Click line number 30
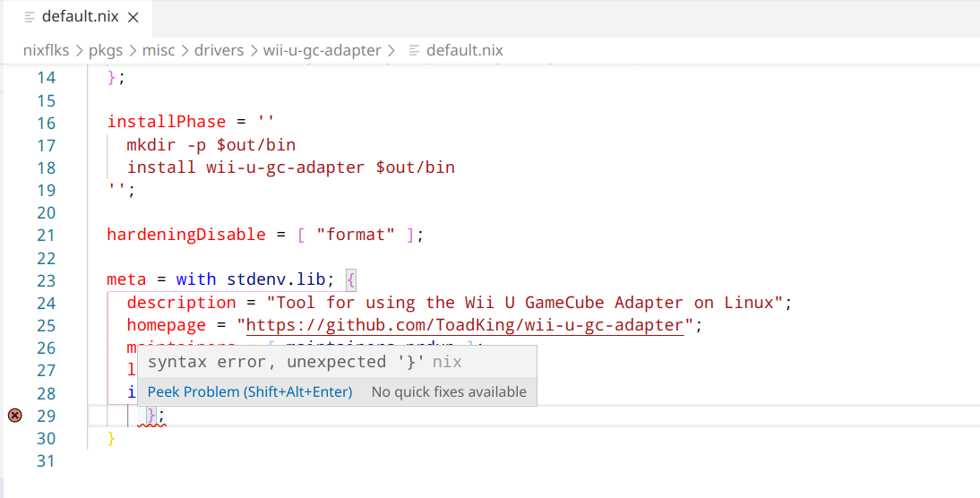This screenshot has height=498, width=980. coord(46,439)
